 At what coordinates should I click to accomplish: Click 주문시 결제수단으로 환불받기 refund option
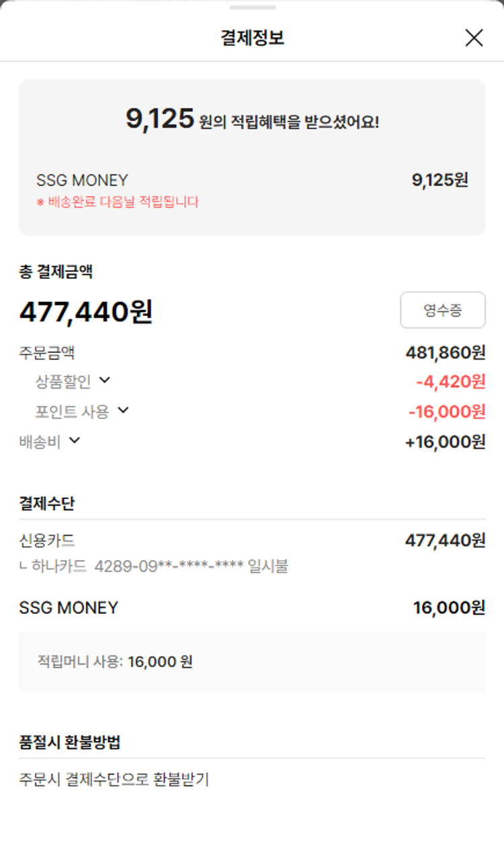(x=114, y=780)
